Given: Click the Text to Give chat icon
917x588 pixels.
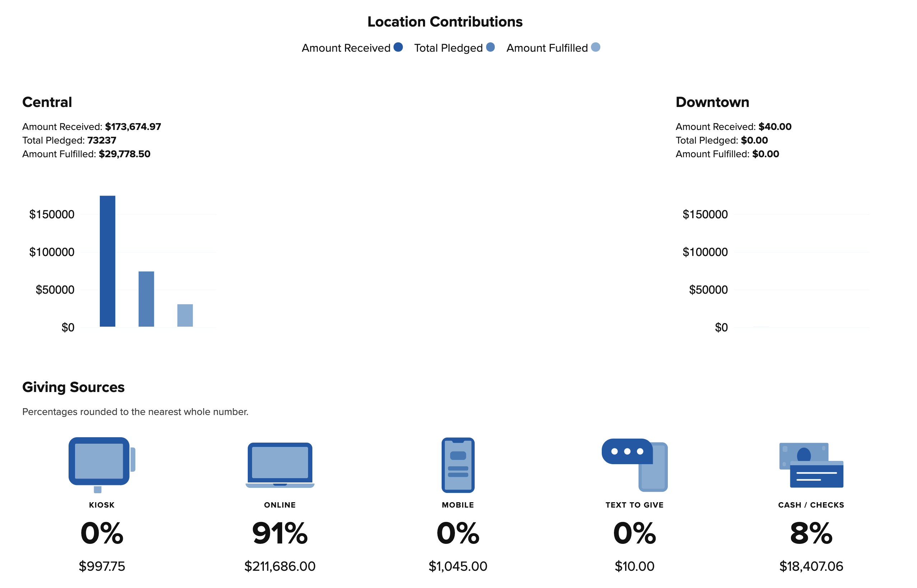Looking at the screenshot, I should click(634, 464).
